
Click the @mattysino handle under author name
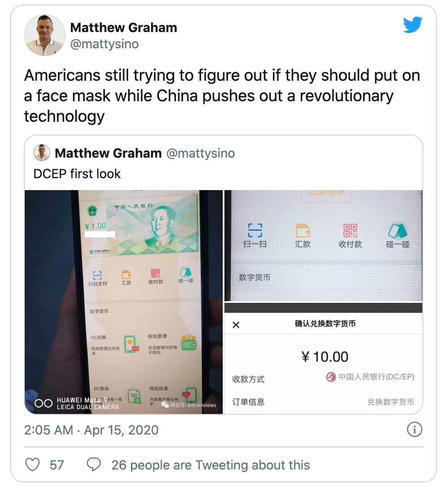click(104, 44)
